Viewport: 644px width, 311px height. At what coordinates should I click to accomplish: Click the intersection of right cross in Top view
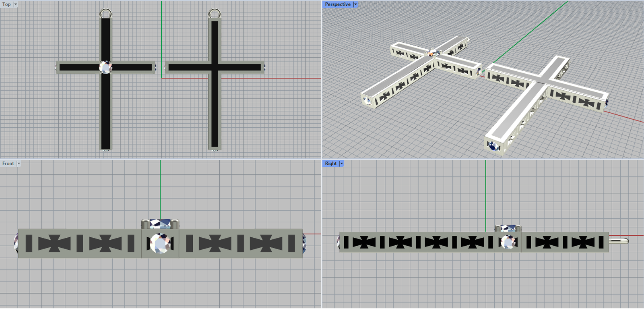tap(215, 67)
